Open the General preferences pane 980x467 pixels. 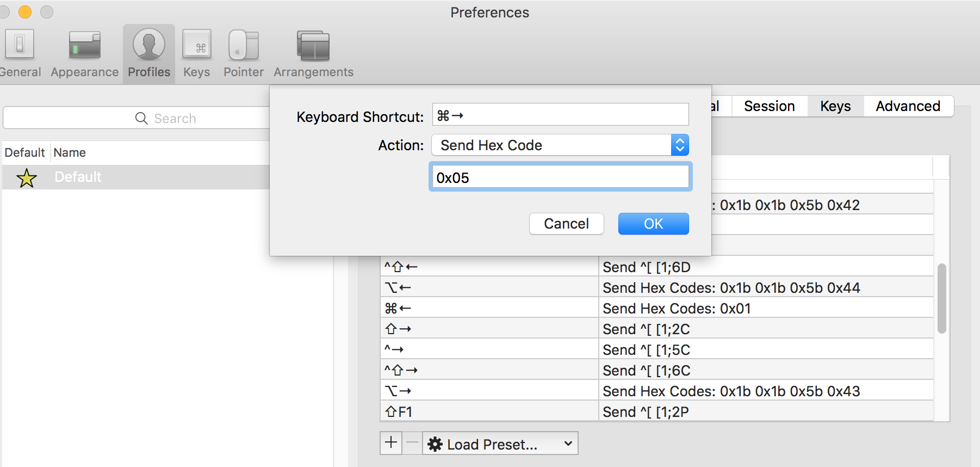tap(20, 53)
